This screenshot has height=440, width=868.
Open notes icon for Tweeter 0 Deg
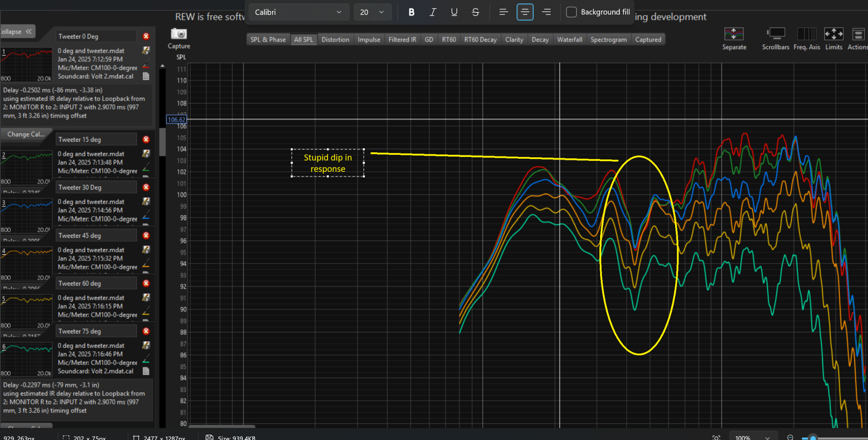(x=146, y=76)
